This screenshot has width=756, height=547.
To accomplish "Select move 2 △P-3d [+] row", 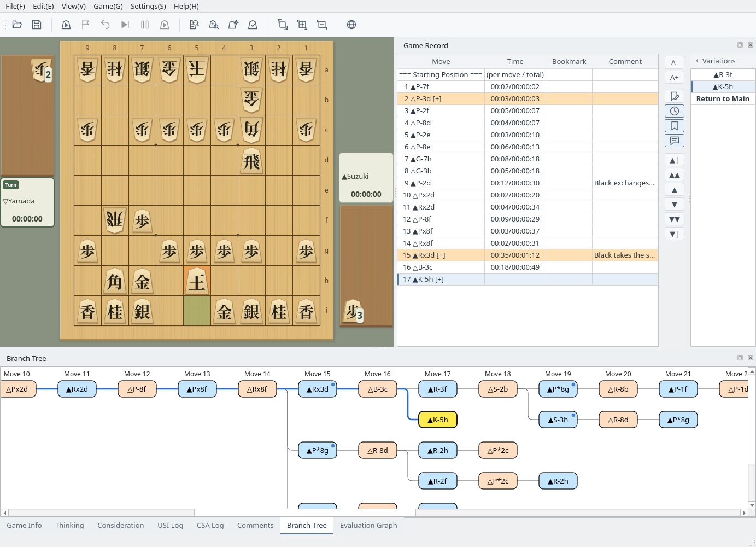I will (x=528, y=99).
